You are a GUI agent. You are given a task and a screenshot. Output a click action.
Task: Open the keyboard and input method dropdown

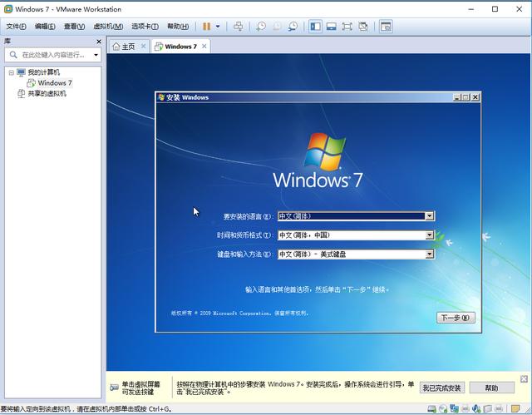(x=429, y=254)
